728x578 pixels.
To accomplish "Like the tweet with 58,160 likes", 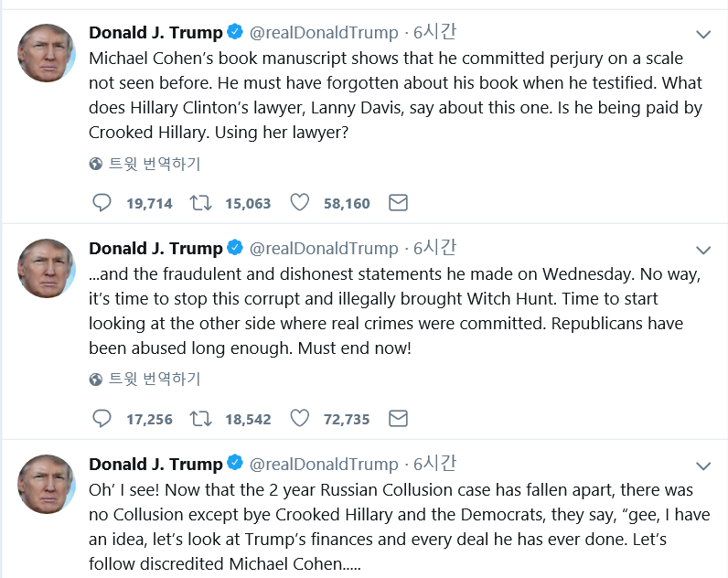I will point(299,203).
